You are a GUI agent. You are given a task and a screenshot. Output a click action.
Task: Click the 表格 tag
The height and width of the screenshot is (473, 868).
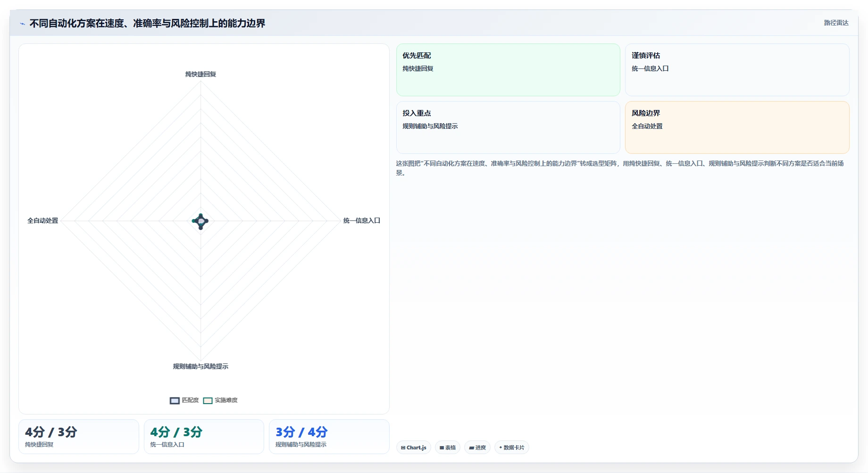447,448
